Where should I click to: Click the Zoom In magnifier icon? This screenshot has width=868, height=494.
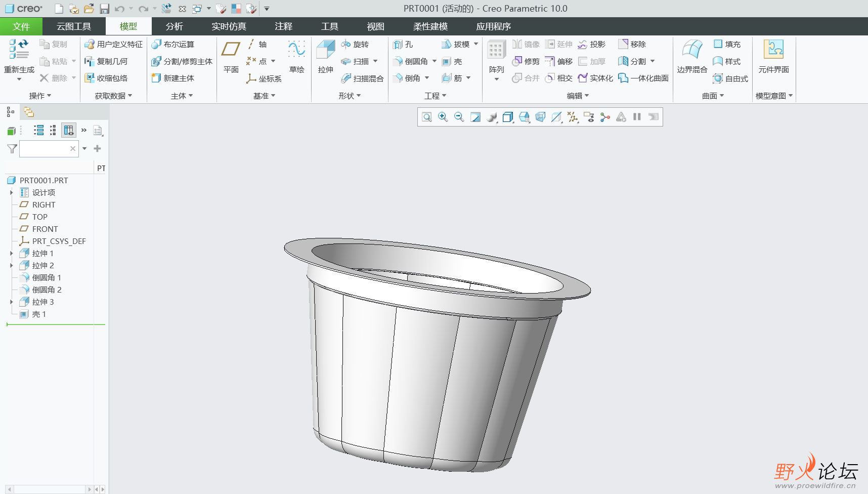point(443,117)
